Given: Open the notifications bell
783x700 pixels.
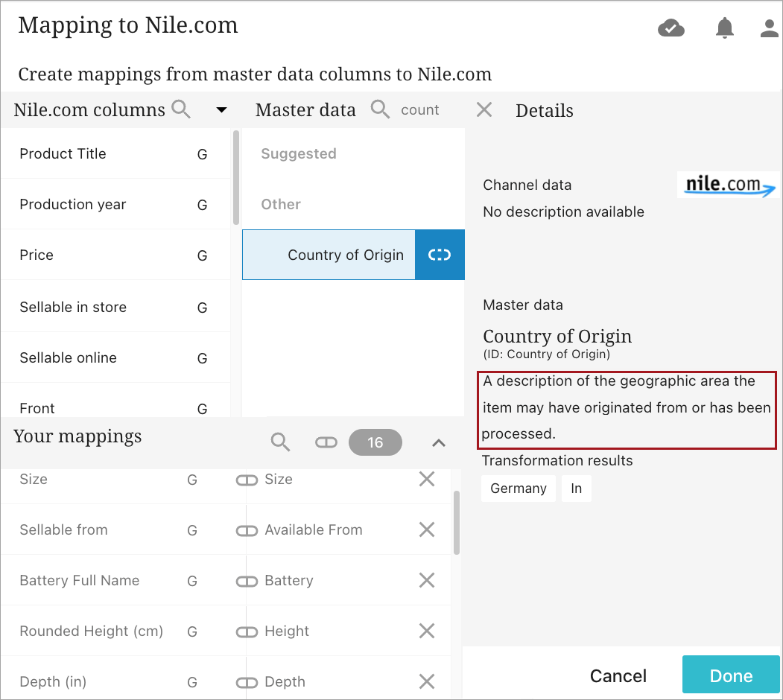Looking at the screenshot, I should tap(724, 28).
